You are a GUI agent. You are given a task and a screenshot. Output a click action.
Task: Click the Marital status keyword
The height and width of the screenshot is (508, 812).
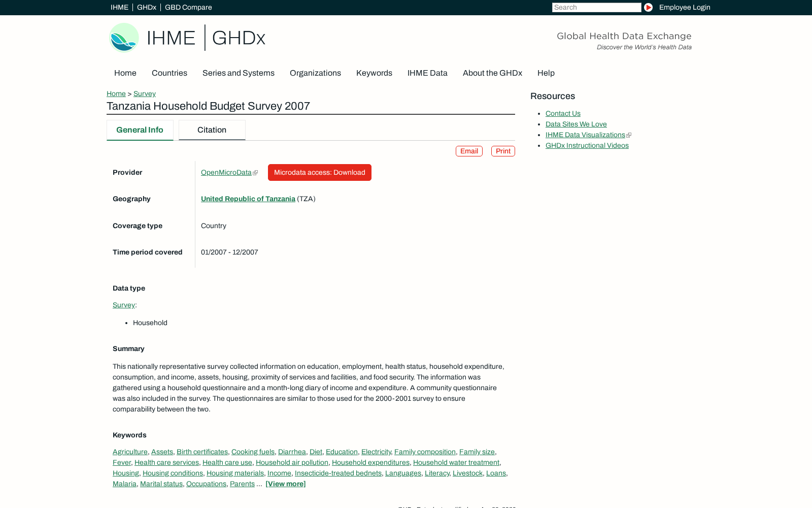(x=161, y=484)
